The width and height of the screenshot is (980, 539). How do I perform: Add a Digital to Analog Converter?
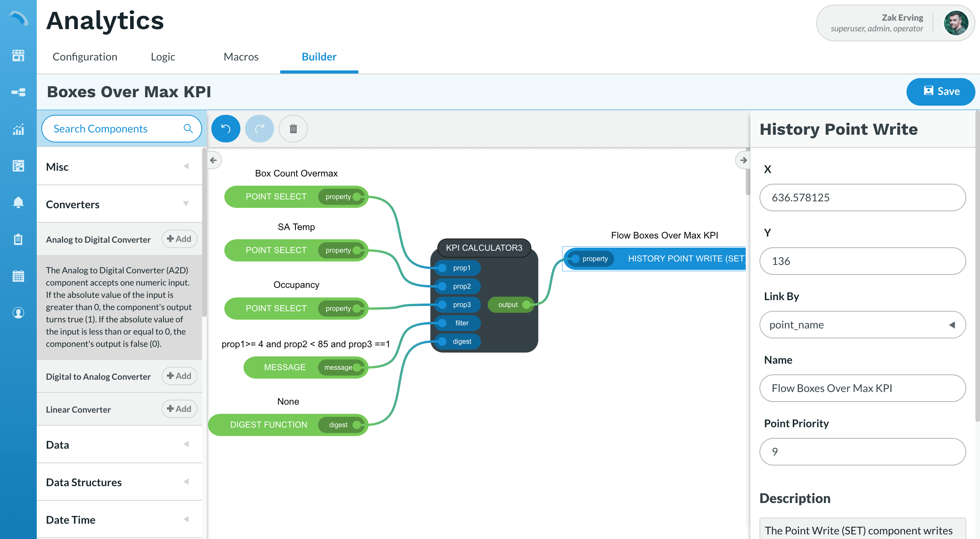tap(179, 376)
